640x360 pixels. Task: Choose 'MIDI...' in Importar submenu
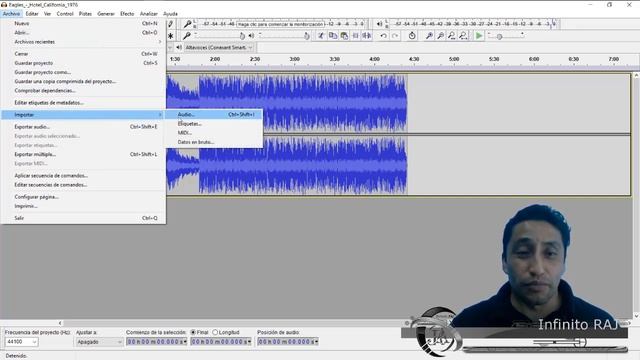[214, 133]
